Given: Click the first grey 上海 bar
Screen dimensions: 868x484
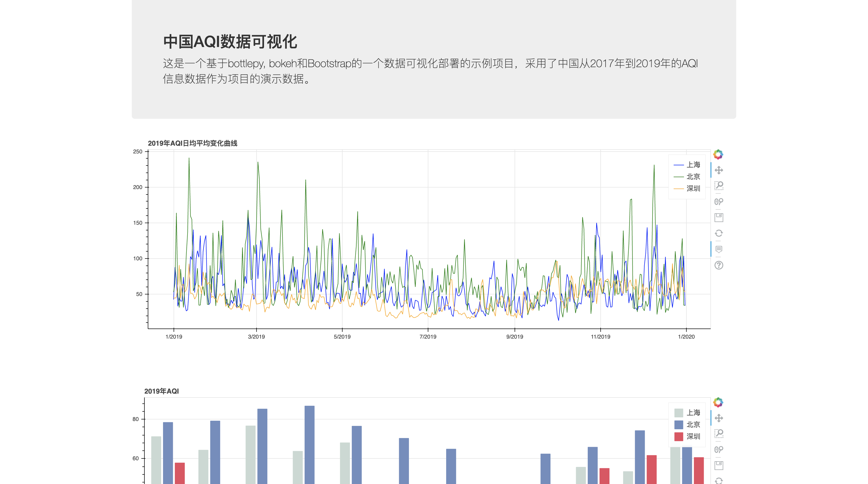Looking at the screenshot, I should click(156, 460).
